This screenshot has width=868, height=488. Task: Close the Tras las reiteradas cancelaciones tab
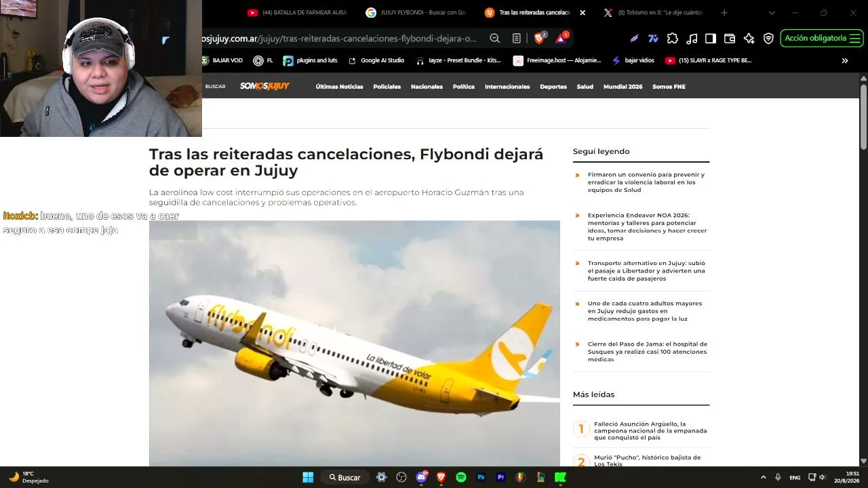(583, 13)
